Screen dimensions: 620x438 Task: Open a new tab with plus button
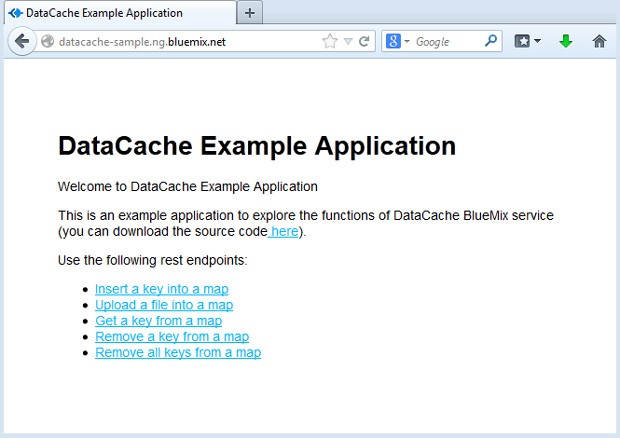click(250, 13)
